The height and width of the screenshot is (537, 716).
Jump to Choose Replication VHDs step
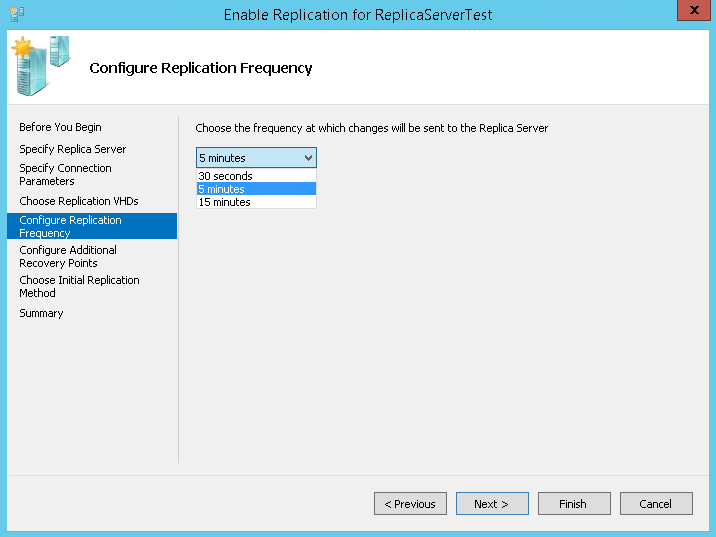(79, 201)
